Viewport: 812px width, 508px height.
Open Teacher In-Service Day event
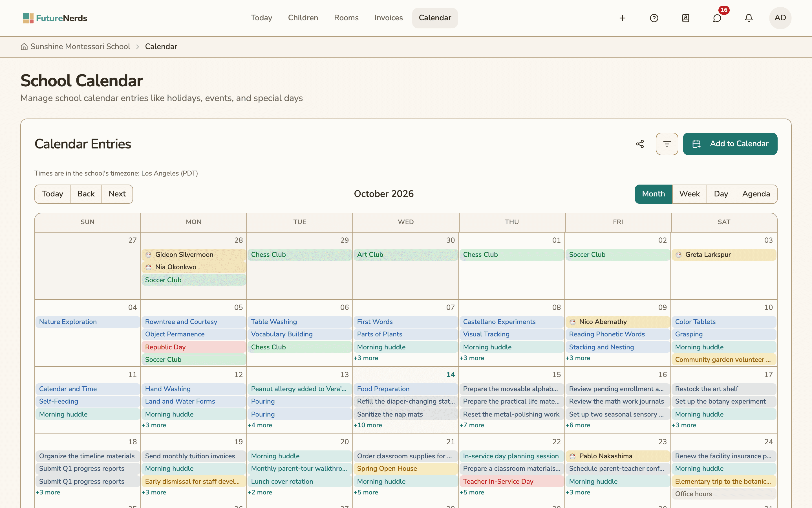point(512,481)
